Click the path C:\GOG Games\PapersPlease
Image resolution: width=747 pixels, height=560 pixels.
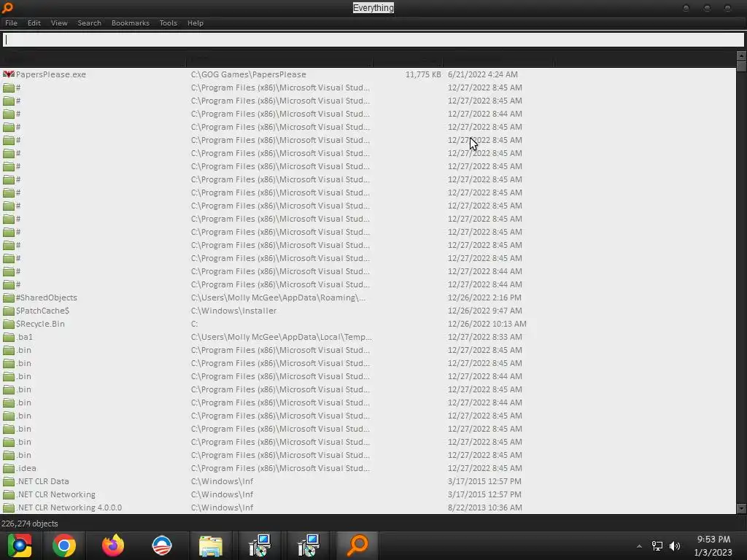click(248, 74)
